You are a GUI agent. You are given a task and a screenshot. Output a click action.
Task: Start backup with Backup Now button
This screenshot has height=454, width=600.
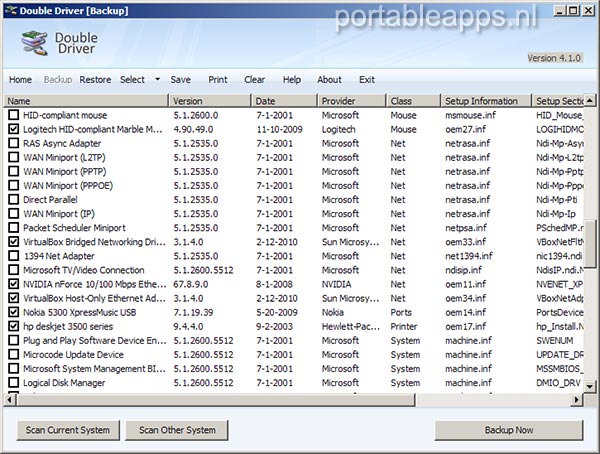point(509,430)
